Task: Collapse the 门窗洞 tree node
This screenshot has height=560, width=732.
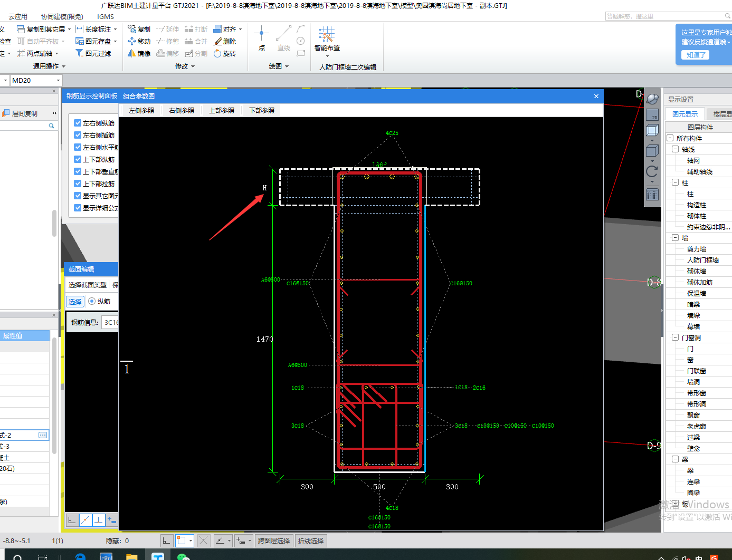Action: tap(675, 337)
